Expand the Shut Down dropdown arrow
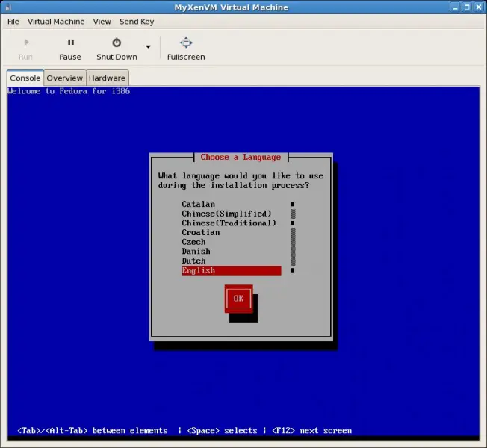Screen dimensions: 487x448 tap(148, 47)
